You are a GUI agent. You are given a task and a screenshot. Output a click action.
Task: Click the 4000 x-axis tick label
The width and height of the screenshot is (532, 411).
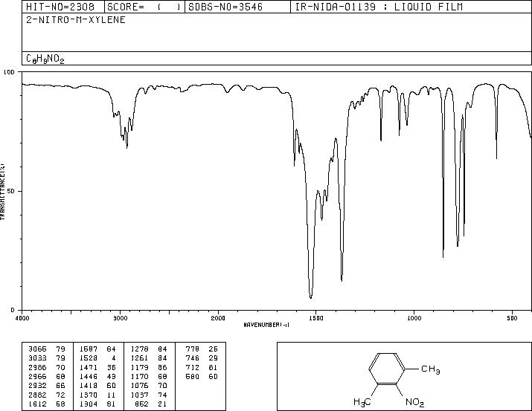pos(22,318)
